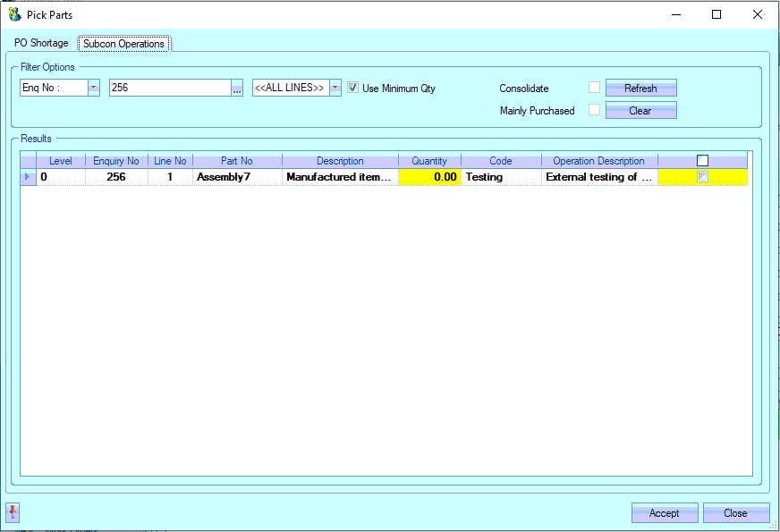Image resolution: width=780 pixels, height=532 pixels.
Task: Tick the select-all checkbox in the grid header
Action: coord(702,161)
